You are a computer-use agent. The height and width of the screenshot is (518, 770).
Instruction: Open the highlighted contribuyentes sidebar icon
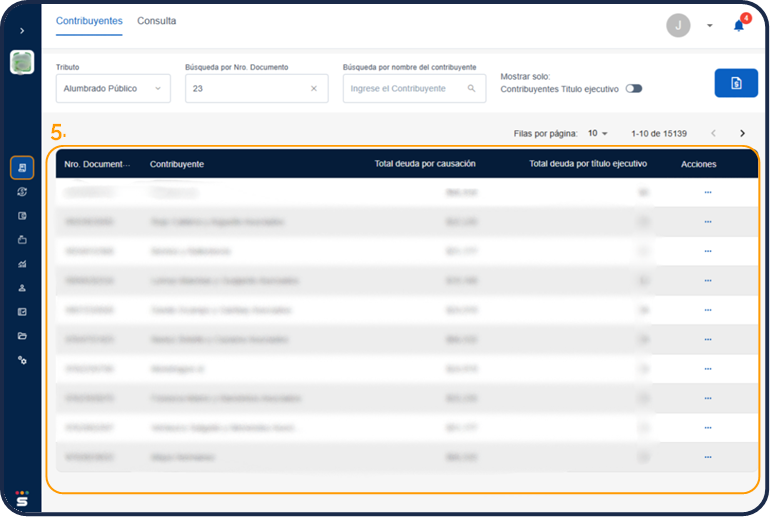coord(22,168)
